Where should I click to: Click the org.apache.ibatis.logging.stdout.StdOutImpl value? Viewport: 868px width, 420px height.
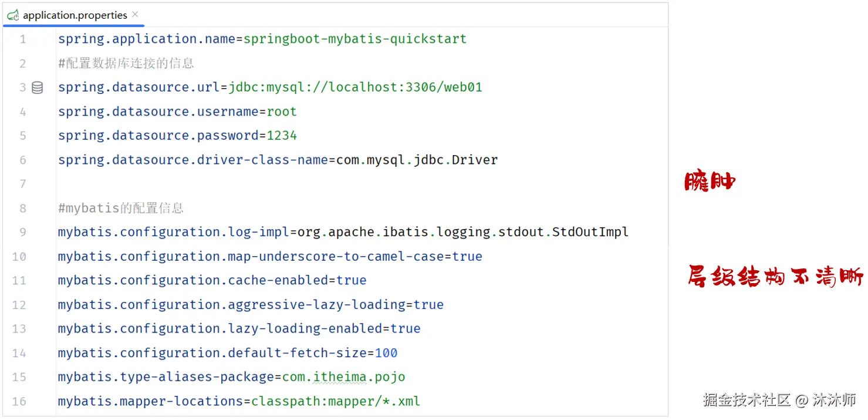[x=463, y=232]
